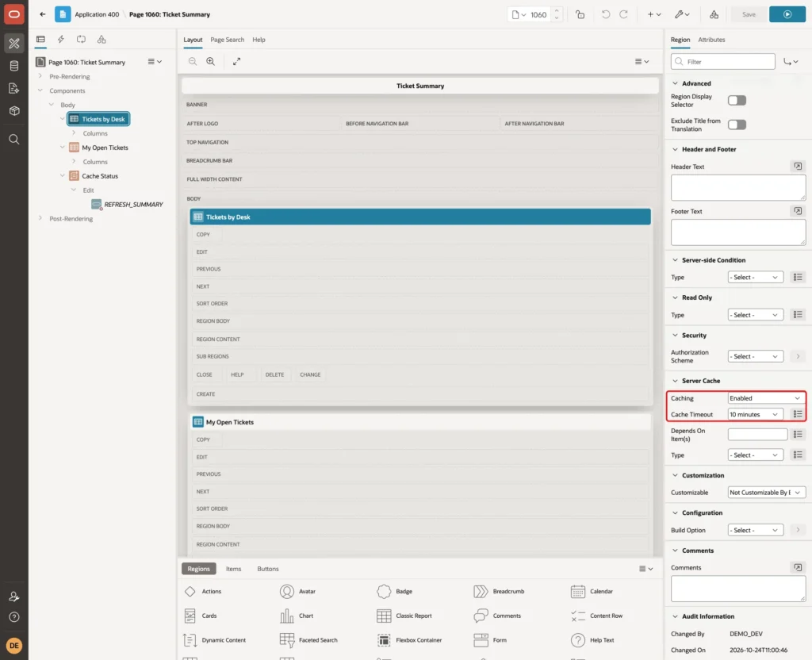Click the Depends On Item(s) field
The height and width of the screenshot is (660, 812).
pyautogui.click(x=757, y=434)
